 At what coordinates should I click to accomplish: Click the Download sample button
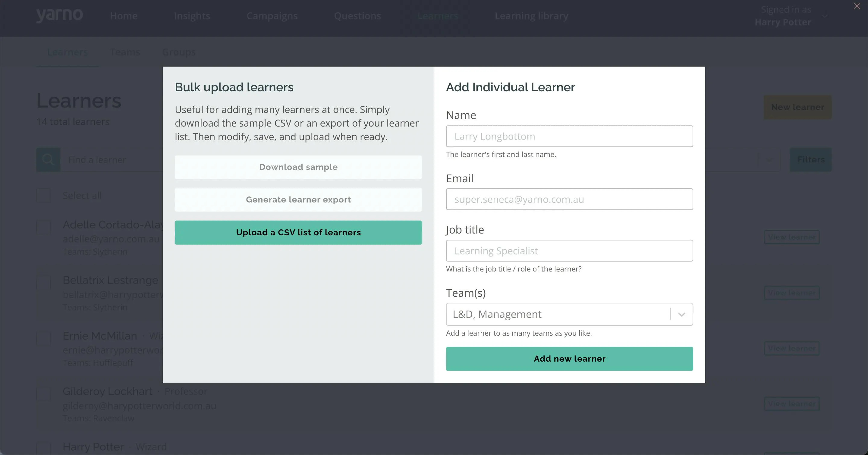[x=298, y=167]
